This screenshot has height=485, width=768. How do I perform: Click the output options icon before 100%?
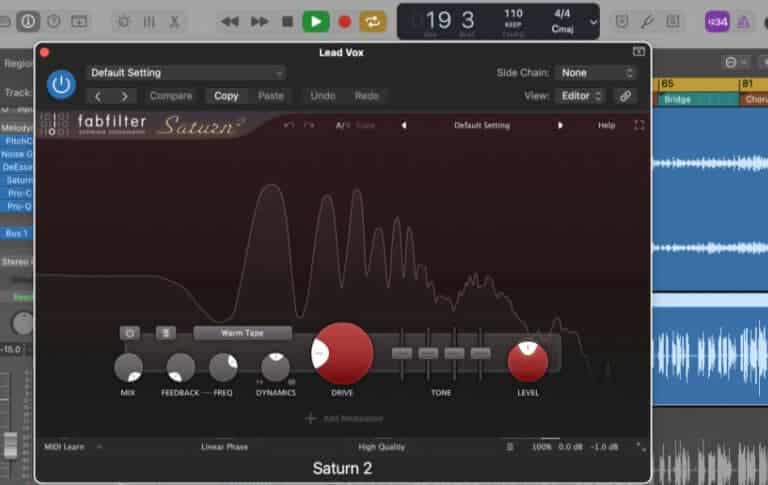pyautogui.click(x=510, y=447)
